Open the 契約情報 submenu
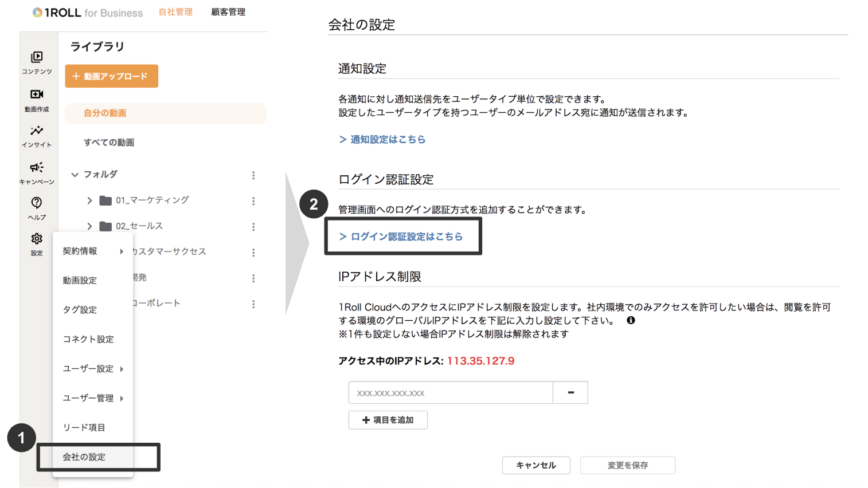The image size is (868, 488). (79, 251)
